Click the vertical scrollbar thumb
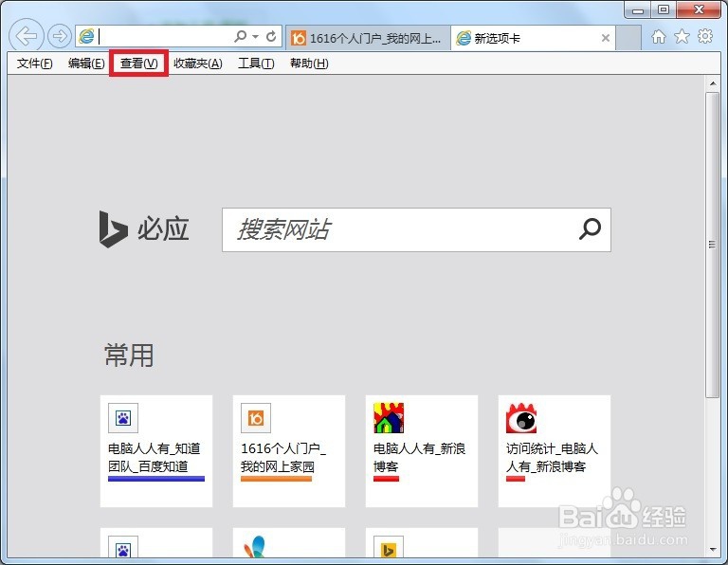Image resolution: width=728 pixels, height=565 pixels. click(x=712, y=245)
